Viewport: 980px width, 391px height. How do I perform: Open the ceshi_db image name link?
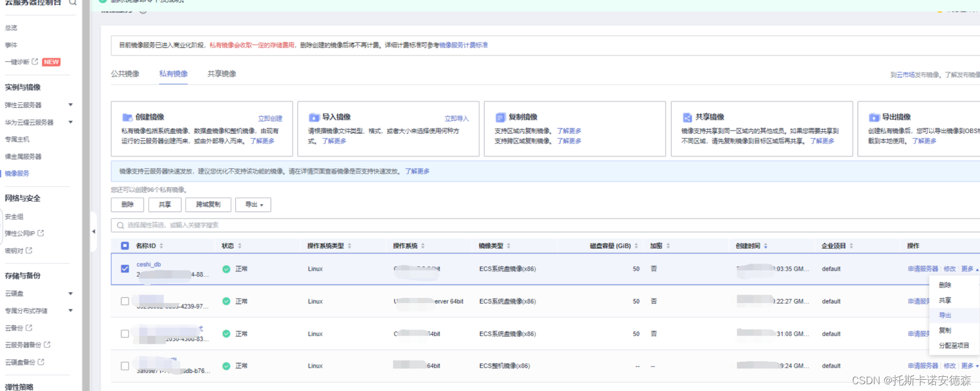pyautogui.click(x=148, y=265)
